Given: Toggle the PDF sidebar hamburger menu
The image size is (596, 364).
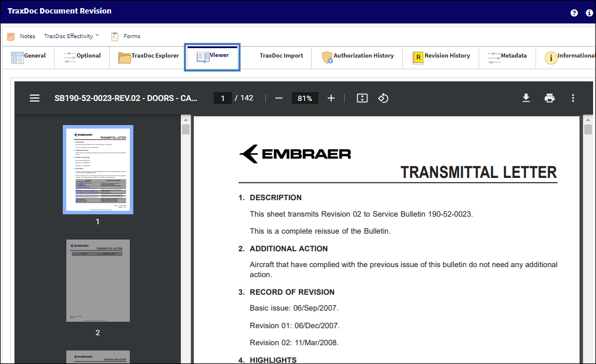Looking at the screenshot, I should point(35,98).
